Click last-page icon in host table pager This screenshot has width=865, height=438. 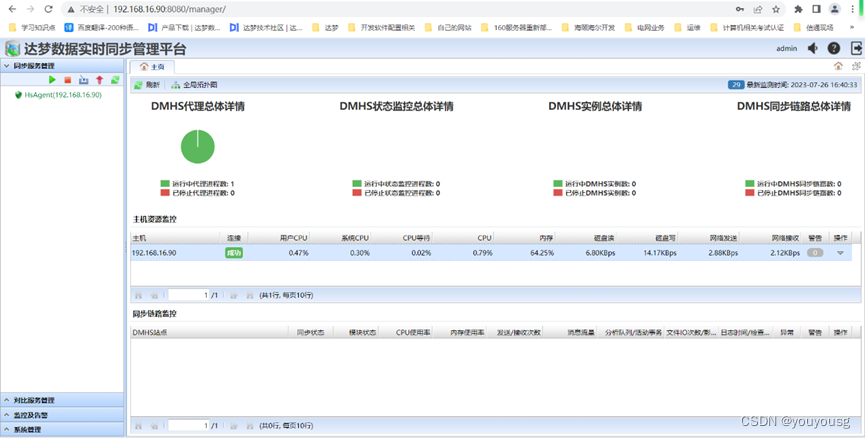[x=250, y=295]
